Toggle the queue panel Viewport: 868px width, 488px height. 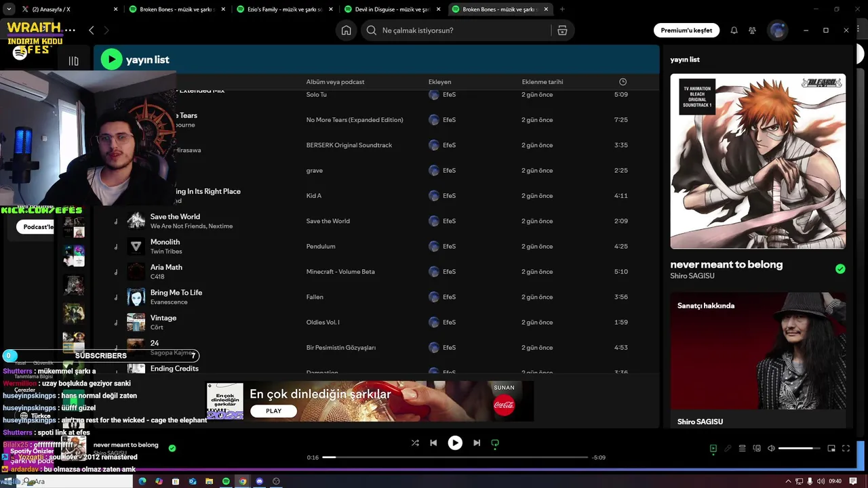(x=743, y=448)
